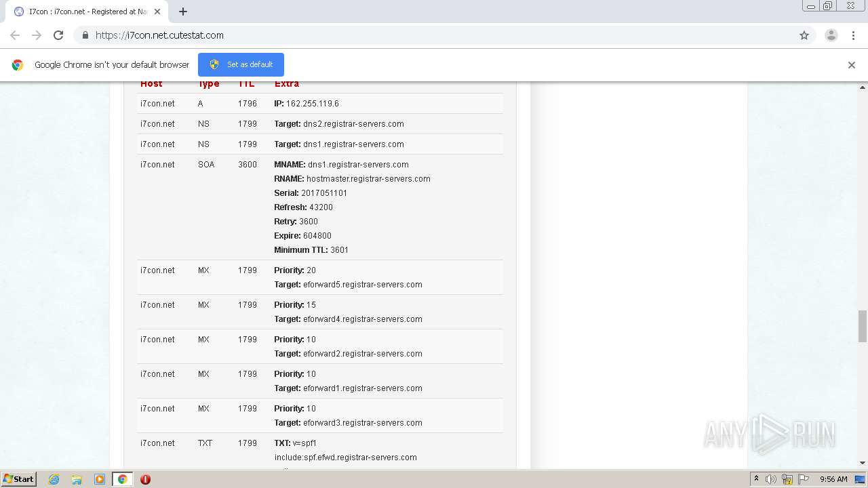This screenshot has height=488, width=868.
Task: Click eforward2.registrar-servers.com target
Action: pos(363,354)
